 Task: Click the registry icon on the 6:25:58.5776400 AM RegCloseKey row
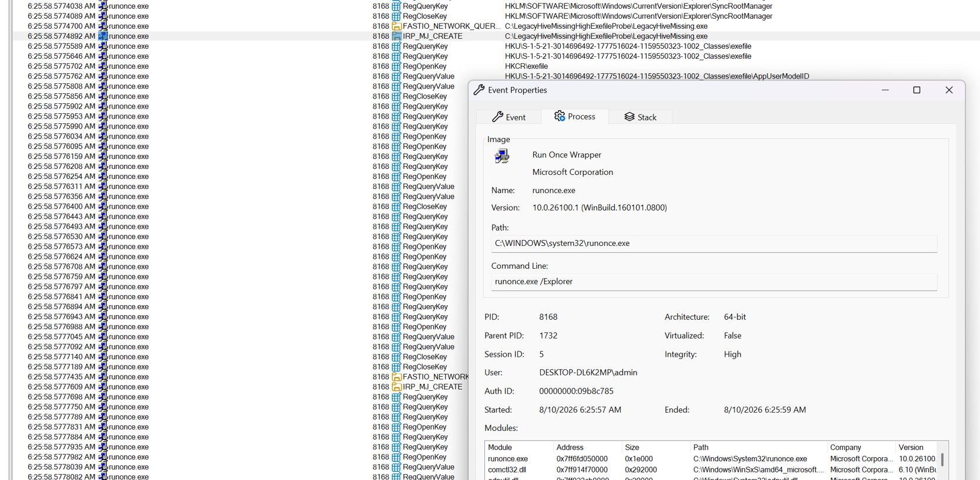point(396,206)
